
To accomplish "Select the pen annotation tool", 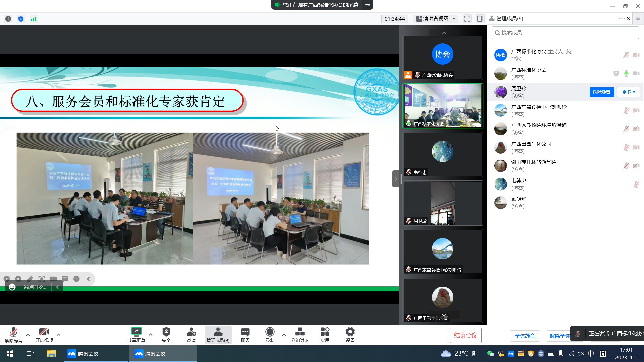I will (x=30, y=279).
